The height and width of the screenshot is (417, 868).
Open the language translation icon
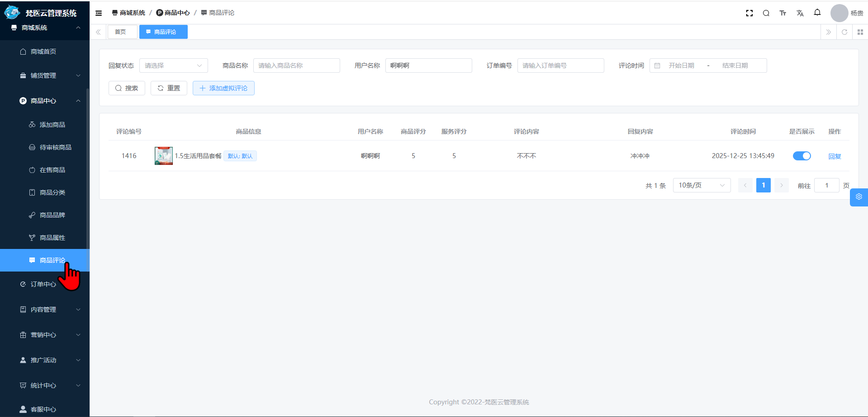click(800, 13)
